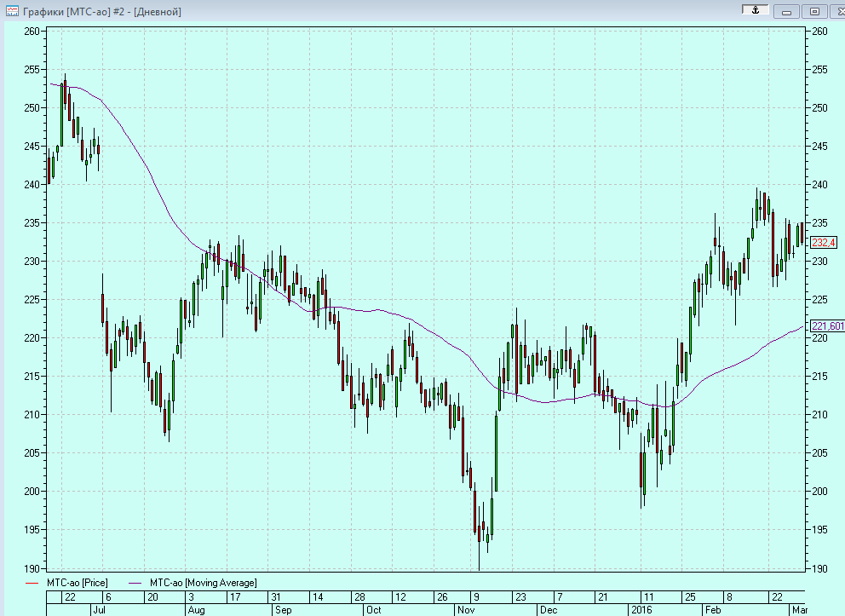Select the red Price line legend marker
Image resolution: width=845 pixels, height=616 pixels.
(x=32, y=583)
